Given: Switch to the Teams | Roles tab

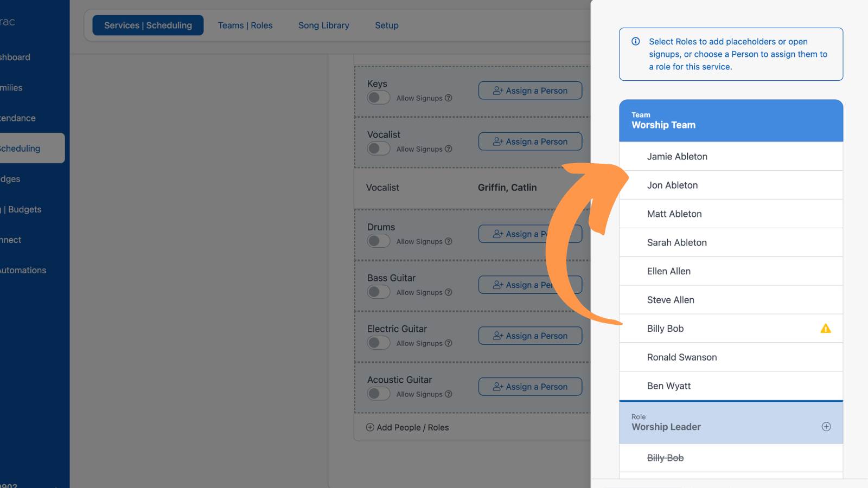Looking at the screenshot, I should tap(245, 25).
